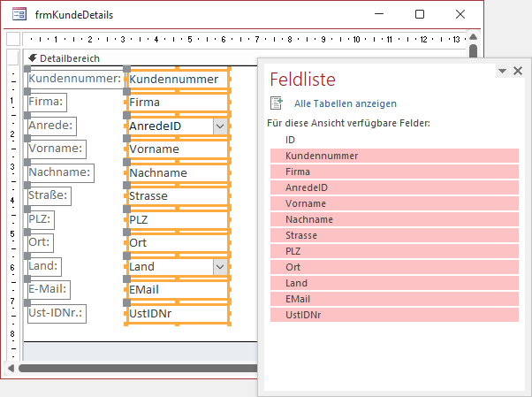Select the EMail text box control

click(x=178, y=290)
